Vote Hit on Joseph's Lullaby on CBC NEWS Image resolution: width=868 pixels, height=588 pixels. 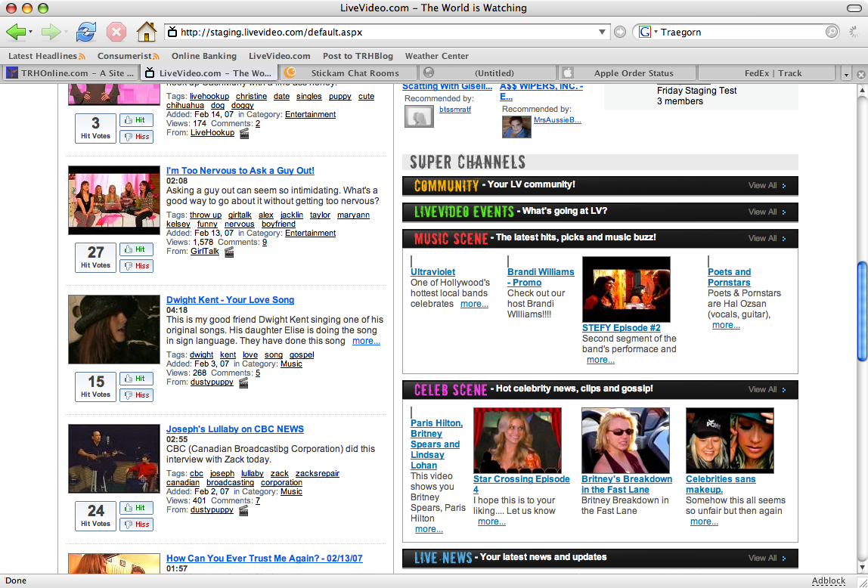[x=136, y=508]
